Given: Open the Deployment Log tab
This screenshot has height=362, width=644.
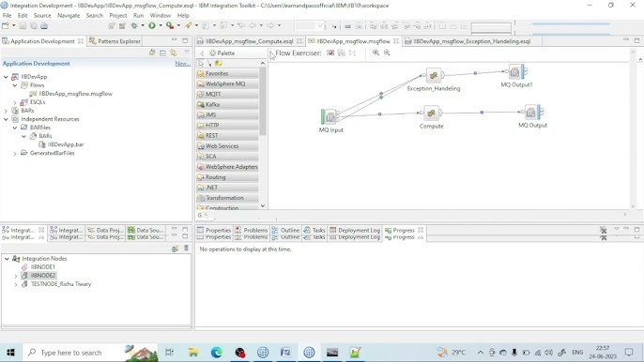Looking at the screenshot, I should (355, 231).
